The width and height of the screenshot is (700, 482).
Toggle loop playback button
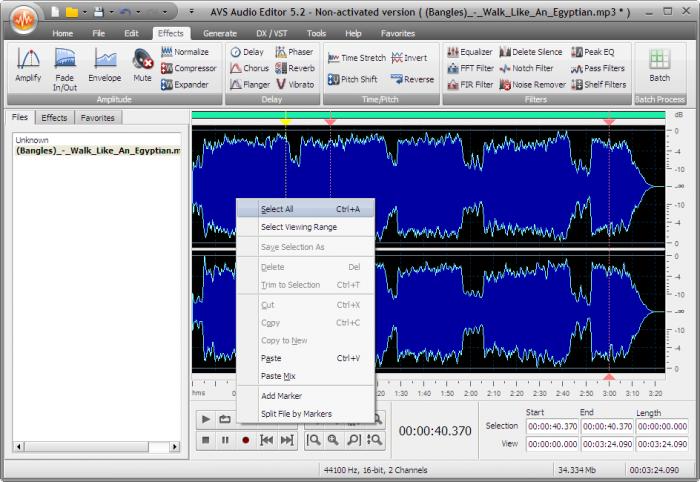[x=225, y=419]
